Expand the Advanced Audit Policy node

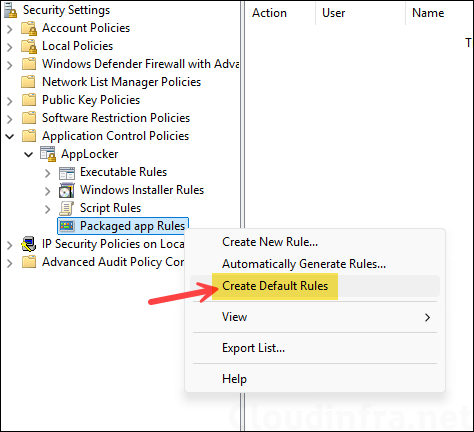pos(10,263)
